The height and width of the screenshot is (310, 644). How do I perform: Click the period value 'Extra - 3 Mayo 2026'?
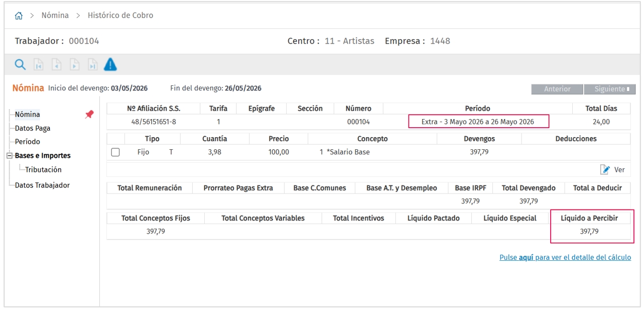click(478, 122)
